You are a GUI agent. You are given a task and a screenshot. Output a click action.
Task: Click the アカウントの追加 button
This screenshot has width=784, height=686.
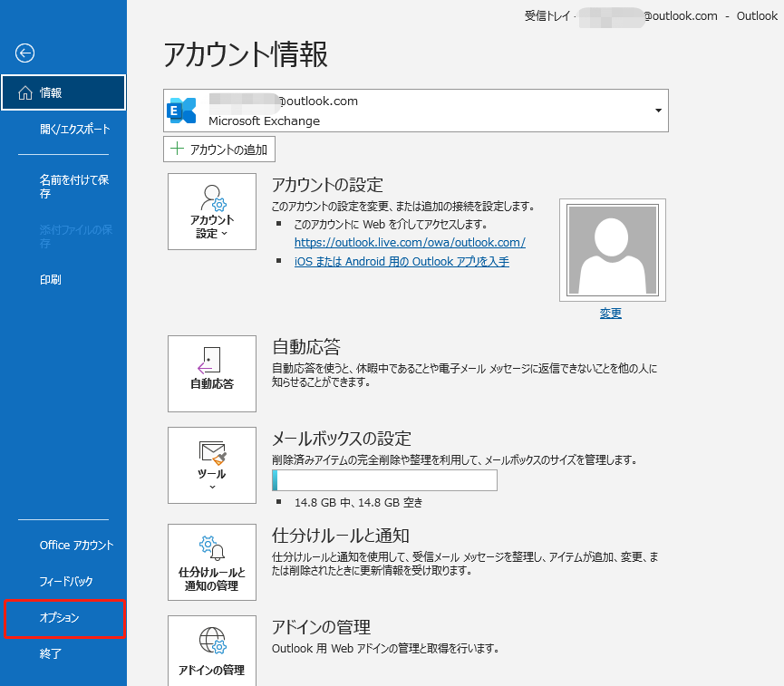pos(219,150)
